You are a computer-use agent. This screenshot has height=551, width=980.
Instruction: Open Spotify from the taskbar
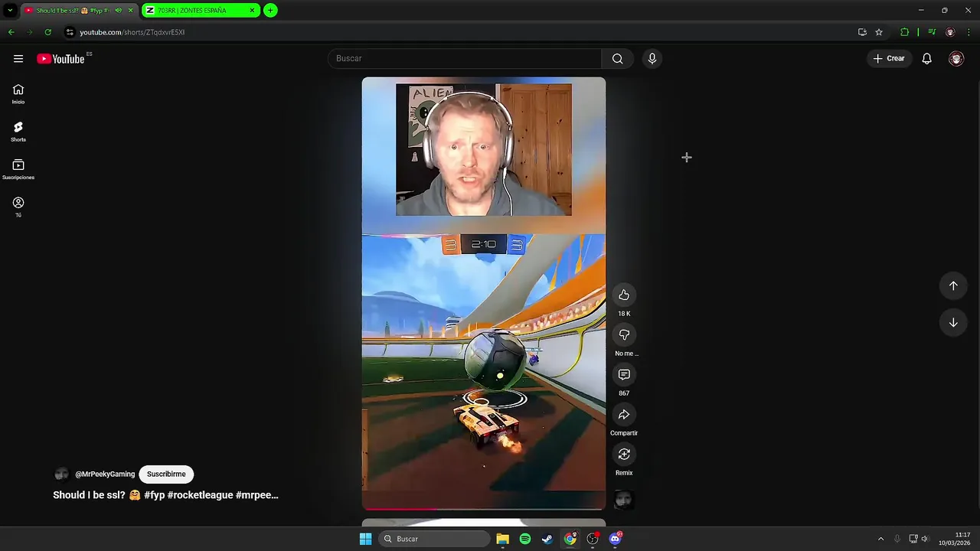[525, 539]
